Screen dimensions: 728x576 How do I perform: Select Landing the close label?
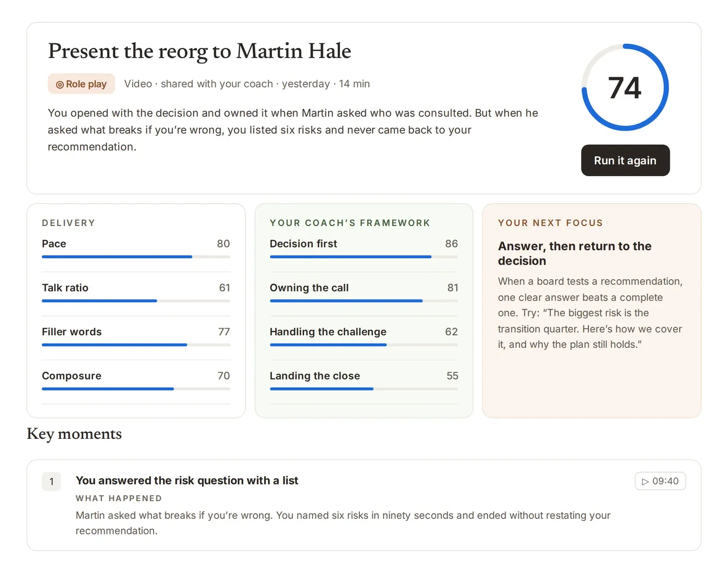[315, 375]
